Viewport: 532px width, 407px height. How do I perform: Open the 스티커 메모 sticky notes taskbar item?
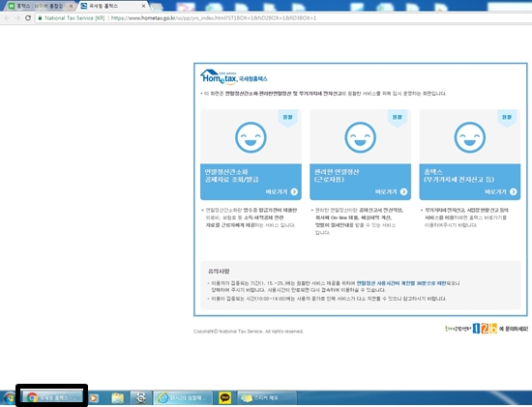click(267, 397)
